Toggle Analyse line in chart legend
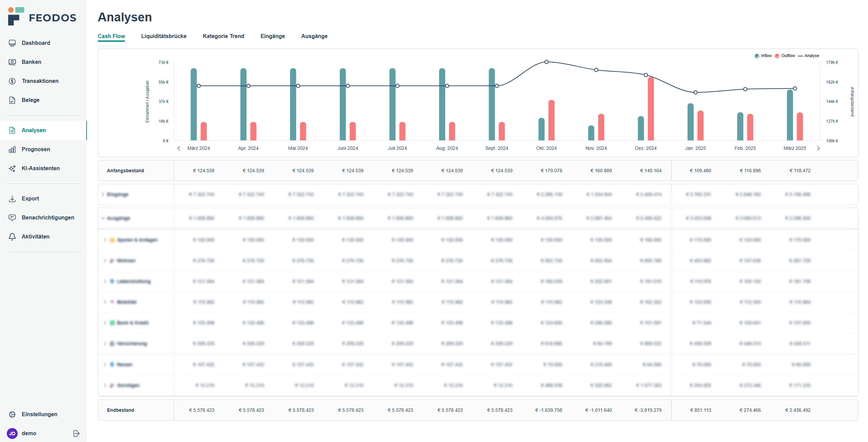 (x=808, y=56)
